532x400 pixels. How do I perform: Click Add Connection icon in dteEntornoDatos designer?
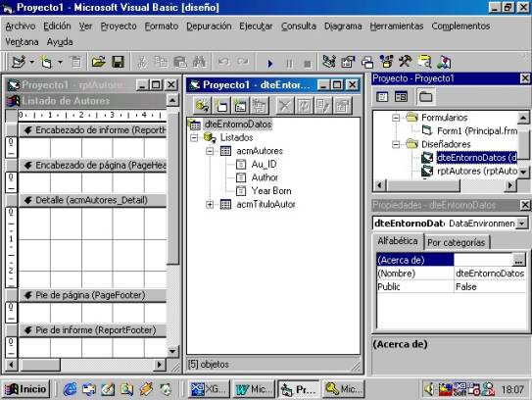click(x=202, y=106)
